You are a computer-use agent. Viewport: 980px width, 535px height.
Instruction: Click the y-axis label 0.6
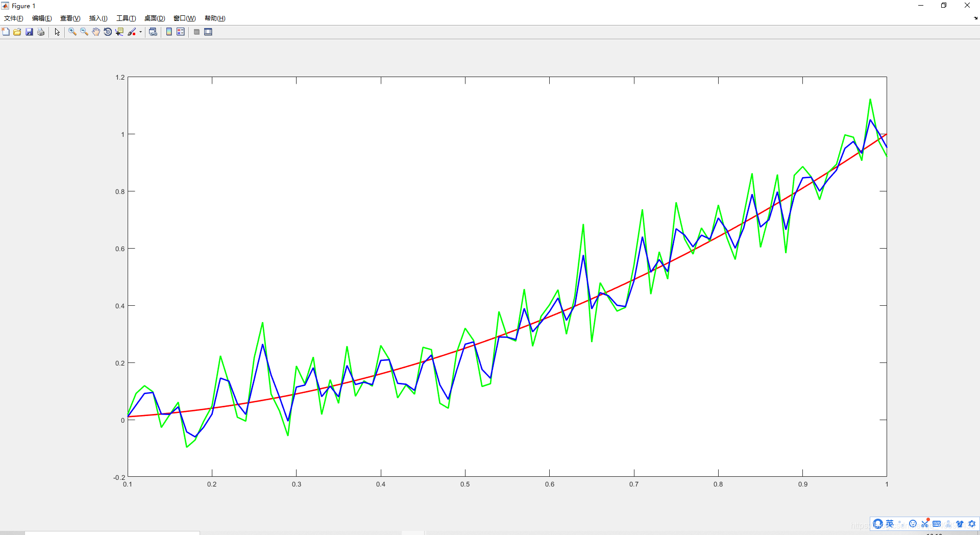click(x=120, y=249)
